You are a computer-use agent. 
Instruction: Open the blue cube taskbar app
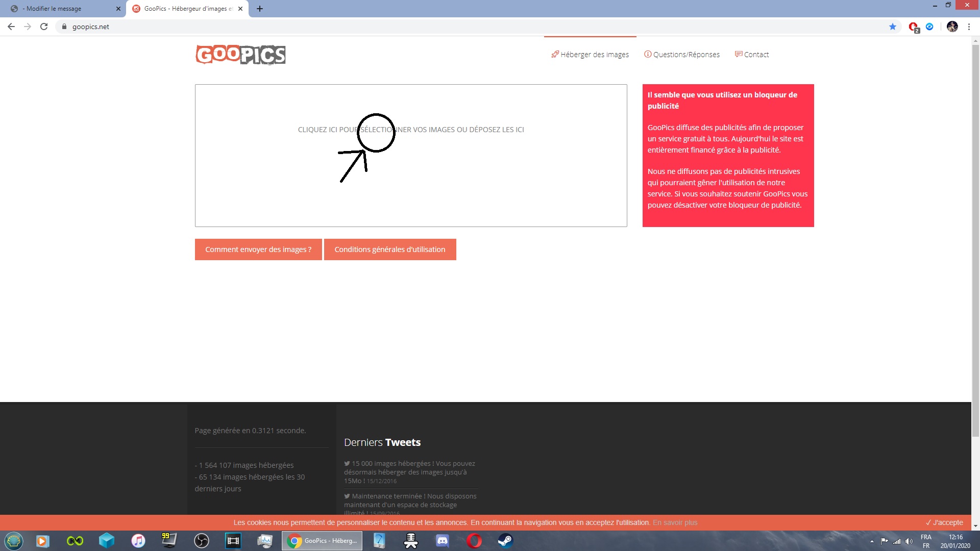point(107,541)
